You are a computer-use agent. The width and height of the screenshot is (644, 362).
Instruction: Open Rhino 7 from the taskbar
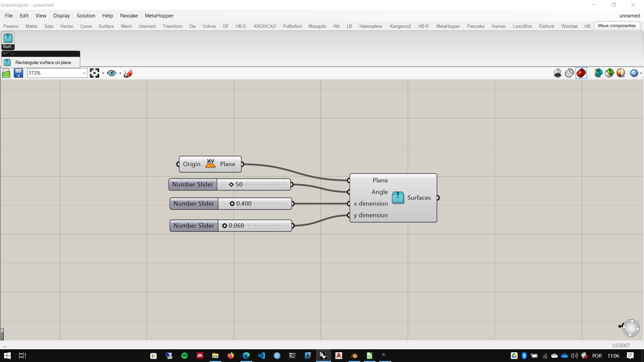coord(323,356)
